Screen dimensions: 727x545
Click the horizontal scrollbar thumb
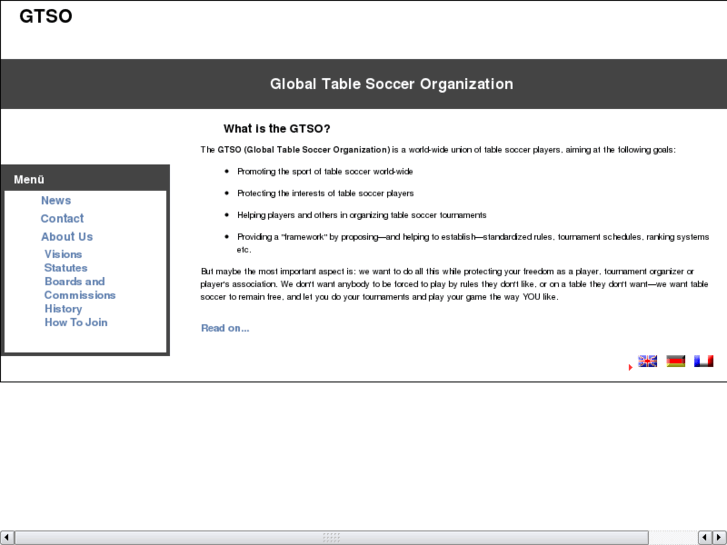click(332, 538)
